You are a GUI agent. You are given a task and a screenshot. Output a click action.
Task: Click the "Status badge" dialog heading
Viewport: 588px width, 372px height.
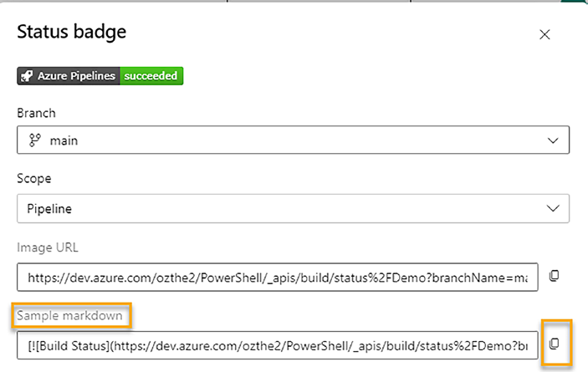pyautogui.click(x=71, y=33)
